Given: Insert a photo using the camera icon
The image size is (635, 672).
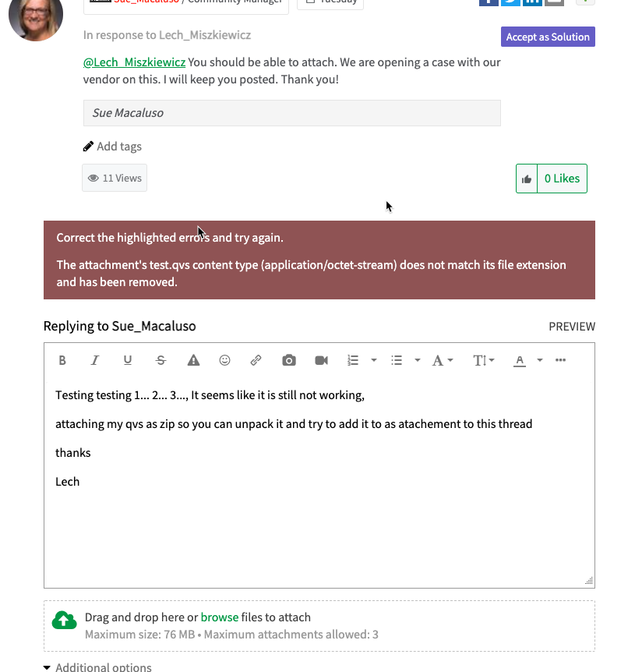Looking at the screenshot, I should (x=289, y=360).
